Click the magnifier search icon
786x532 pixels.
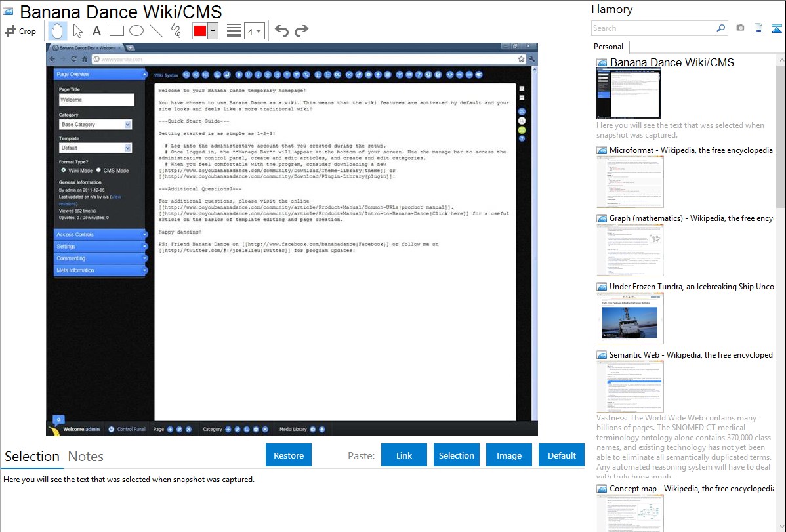point(721,28)
